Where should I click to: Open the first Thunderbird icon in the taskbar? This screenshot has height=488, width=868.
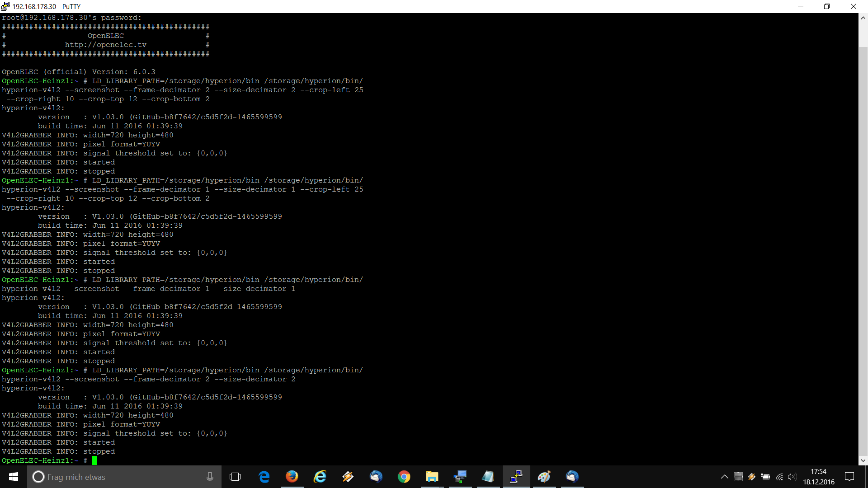376,477
